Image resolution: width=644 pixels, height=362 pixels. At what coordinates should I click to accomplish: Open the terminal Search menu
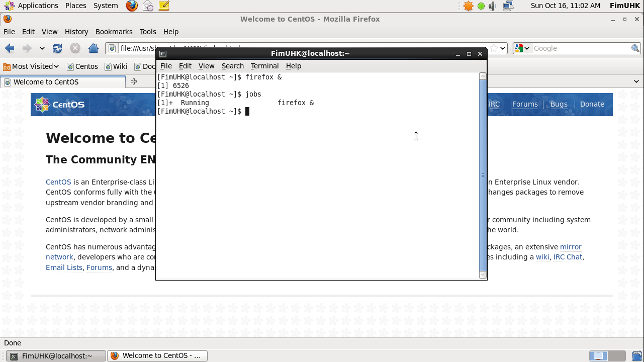point(233,66)
